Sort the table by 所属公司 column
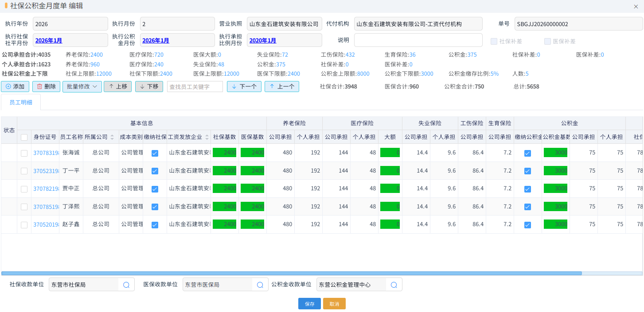Image resolution: width=644 pixels, height=312 pixels. tap(112, 137)
